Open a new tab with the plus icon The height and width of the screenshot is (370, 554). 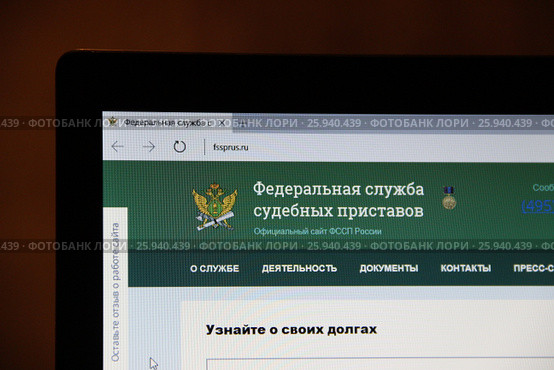242,123
